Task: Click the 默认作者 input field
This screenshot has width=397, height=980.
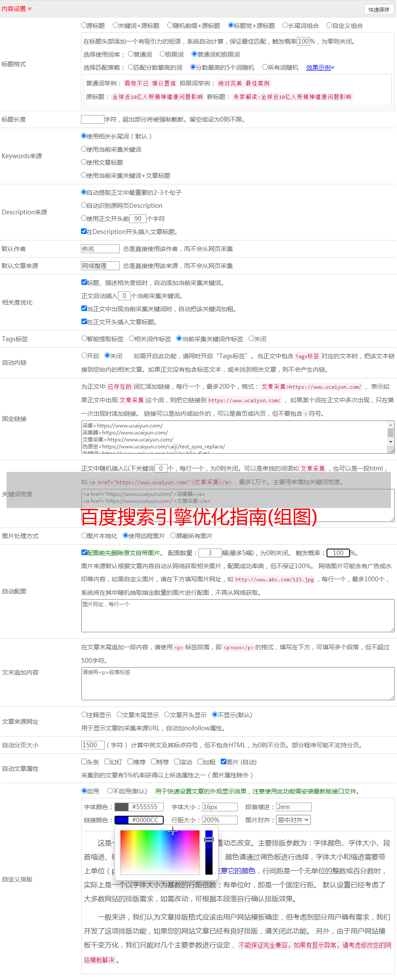Action: [100, 249]
